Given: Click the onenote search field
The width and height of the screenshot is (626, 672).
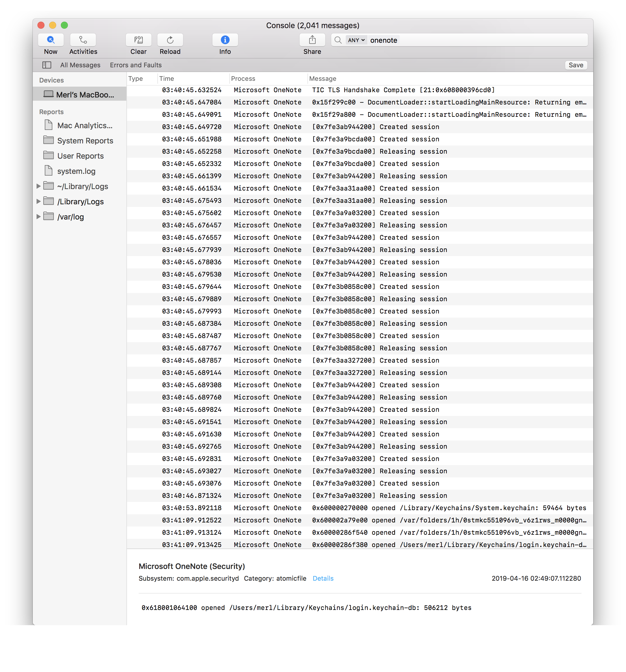Looking at the screenshot, I should [x=473, y=40].
